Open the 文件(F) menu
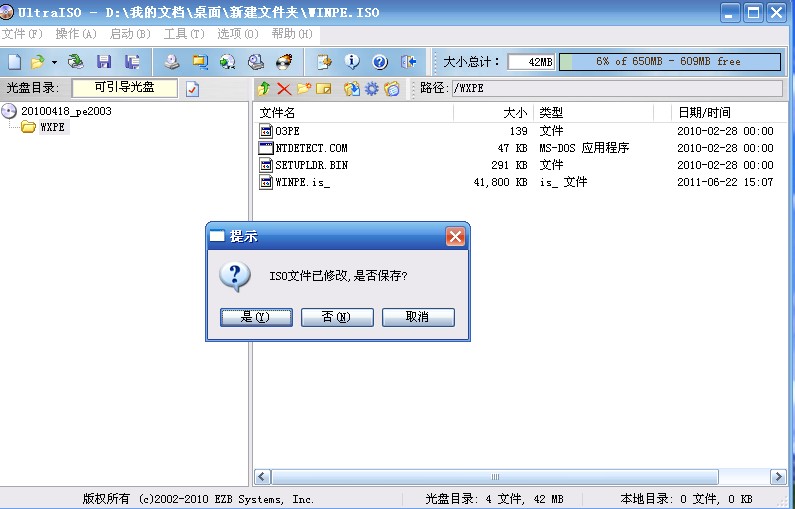 coord(22,34)
